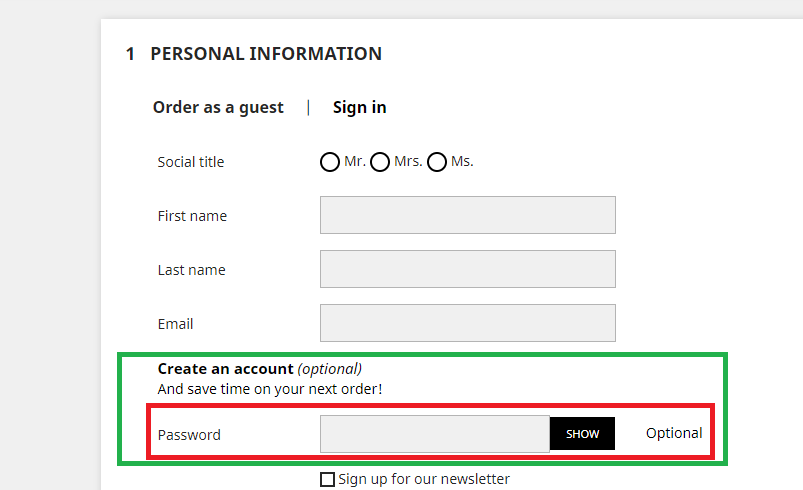Click the Create an account heading text
Viewport: 803px width, 490px height.
click(x=226, y=369)
